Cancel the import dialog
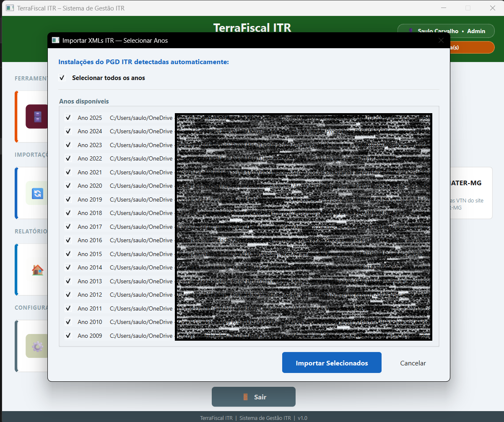 [x=413, y=363]
